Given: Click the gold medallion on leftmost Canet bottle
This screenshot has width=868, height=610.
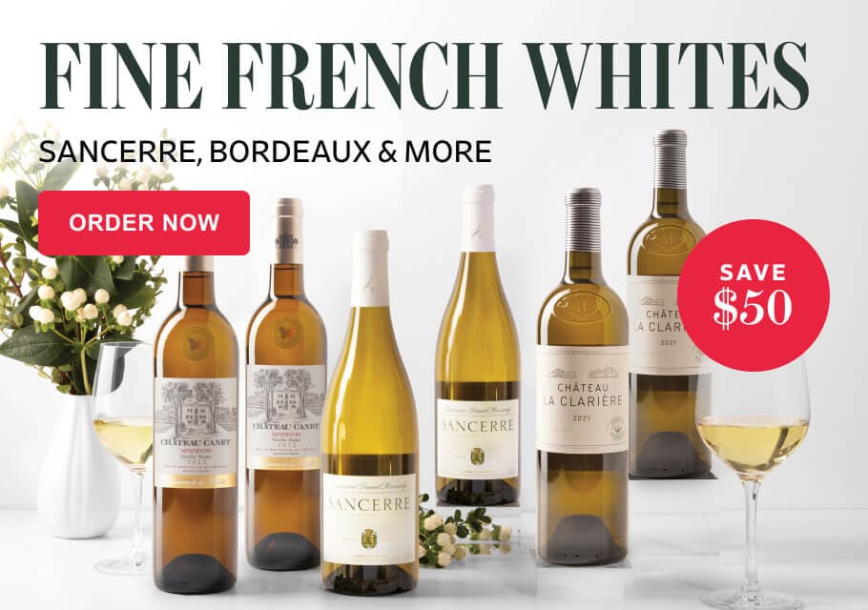Looking at the screenshot, I should (196, 337).
